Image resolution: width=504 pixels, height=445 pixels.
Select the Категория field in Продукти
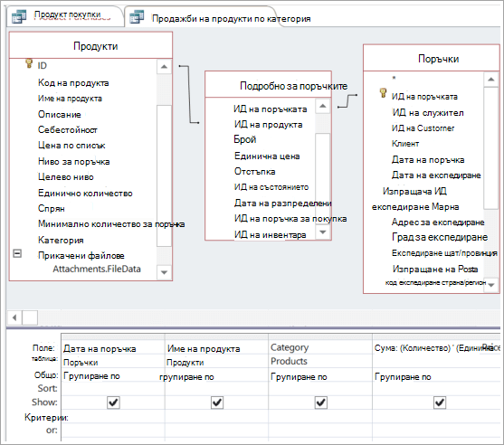coord(61,240)
